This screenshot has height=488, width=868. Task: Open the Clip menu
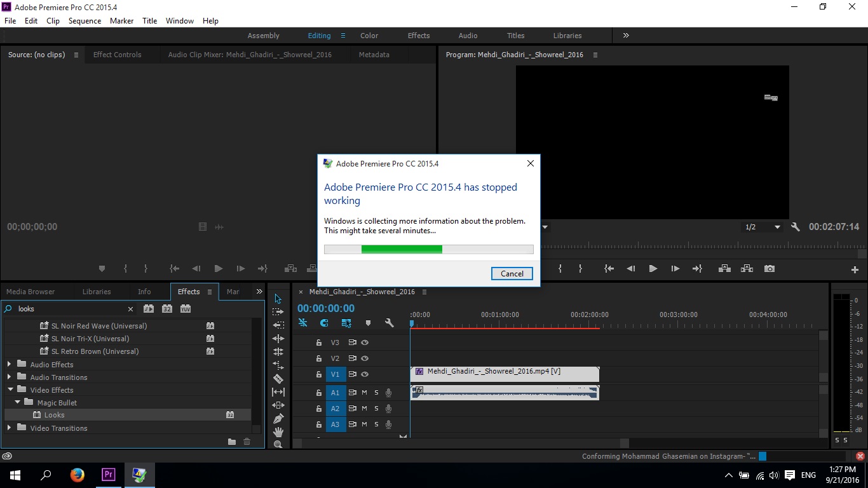click(x=53, y=21)
